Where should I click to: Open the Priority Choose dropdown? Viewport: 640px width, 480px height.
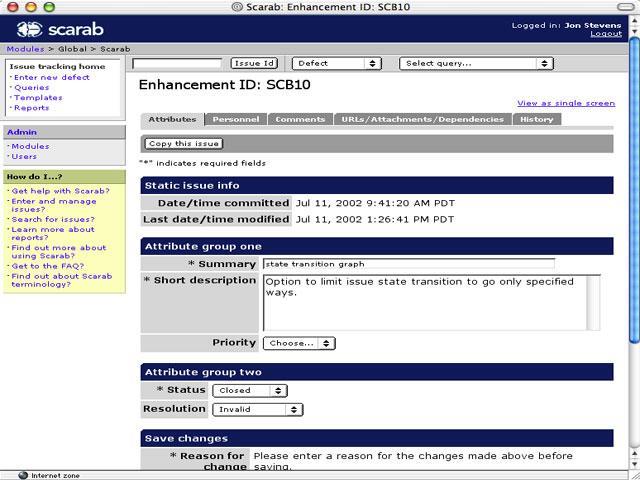point(299,343)
